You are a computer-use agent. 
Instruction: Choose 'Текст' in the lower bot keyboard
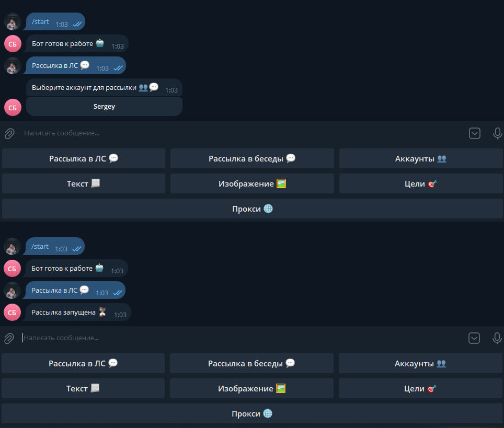(x=83, y=388)
